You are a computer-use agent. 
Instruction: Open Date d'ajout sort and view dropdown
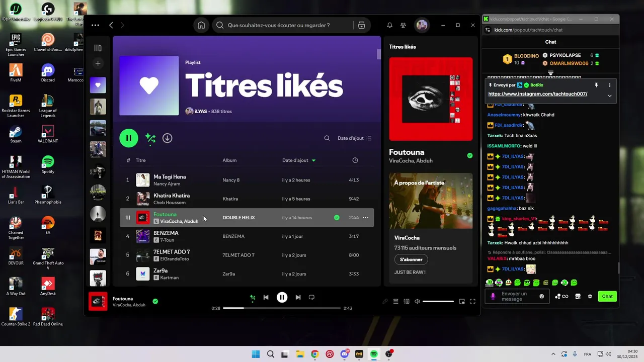coord(354,138)
